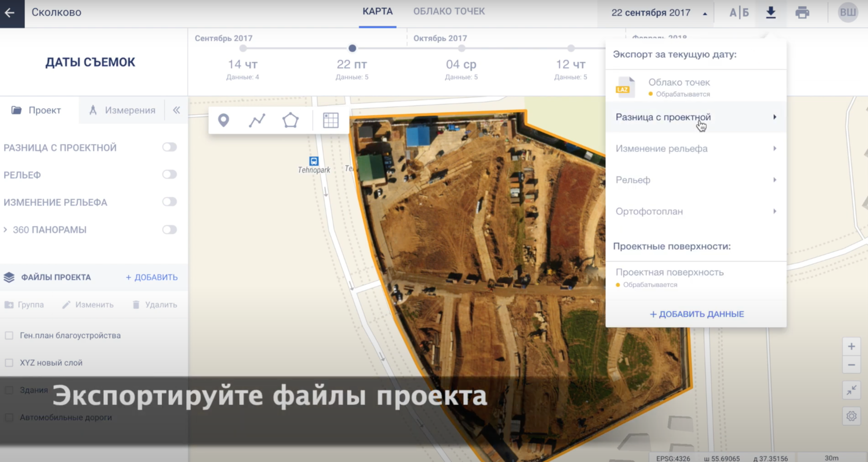The image size is (868, 462).
Task: Zoom in on the map
Action: point(851,346)
